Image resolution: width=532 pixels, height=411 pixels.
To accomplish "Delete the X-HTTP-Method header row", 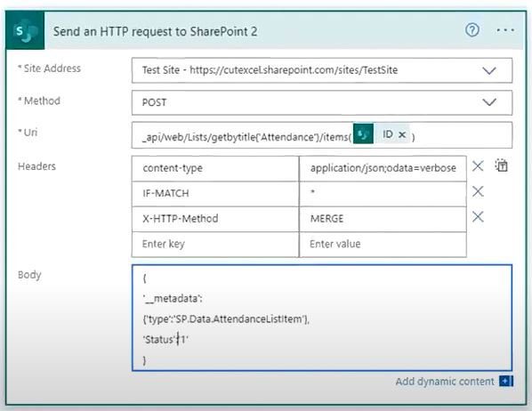I will [x=478, y=216].
